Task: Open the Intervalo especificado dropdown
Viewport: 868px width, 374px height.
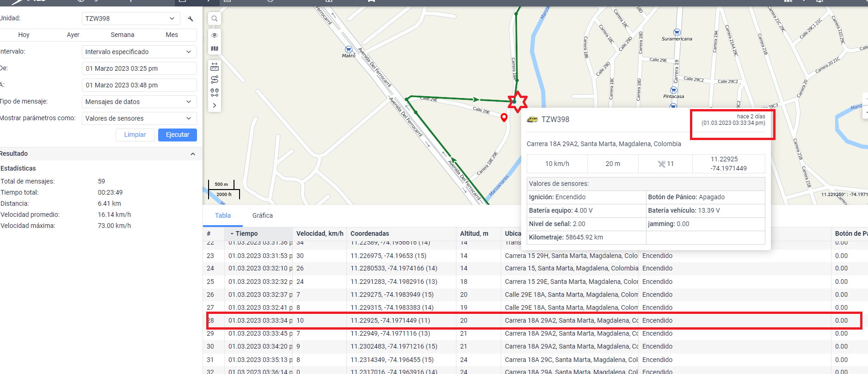Action: click(x=139, y=52)
